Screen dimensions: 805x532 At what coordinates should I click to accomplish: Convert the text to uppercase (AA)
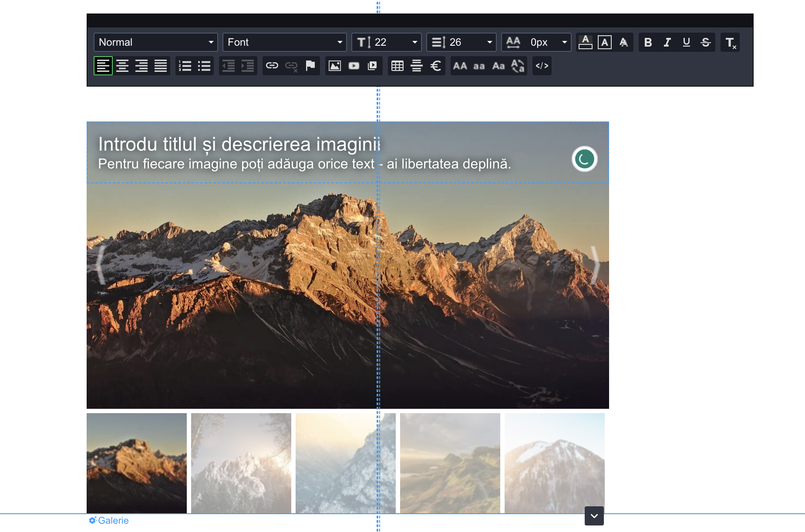(x=460, y=66)
